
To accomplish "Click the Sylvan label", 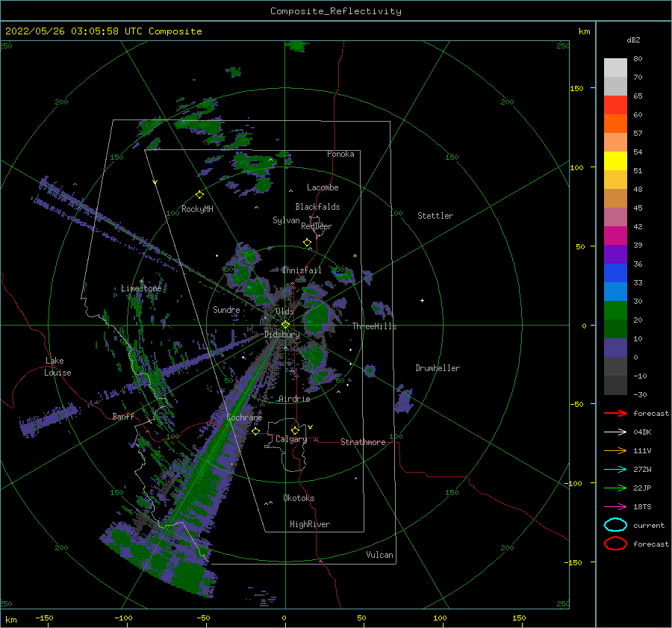I will pos(286,220).
